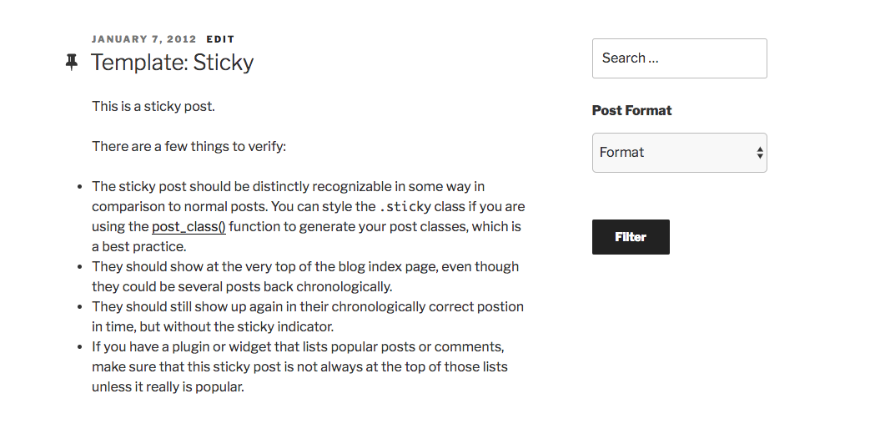
Task: Click the Edit link above the title
Action: coord(220,39)
